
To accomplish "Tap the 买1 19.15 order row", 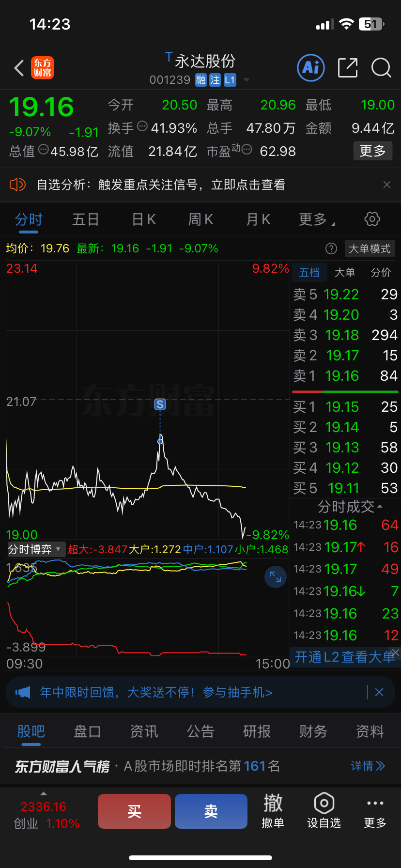I will point(345,406).
